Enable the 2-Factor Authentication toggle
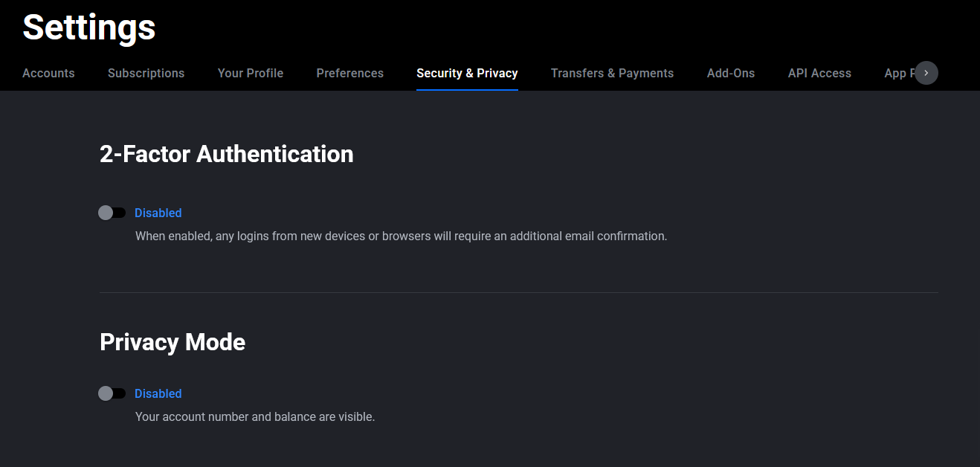The image size is (980, 467). point(112,213)
